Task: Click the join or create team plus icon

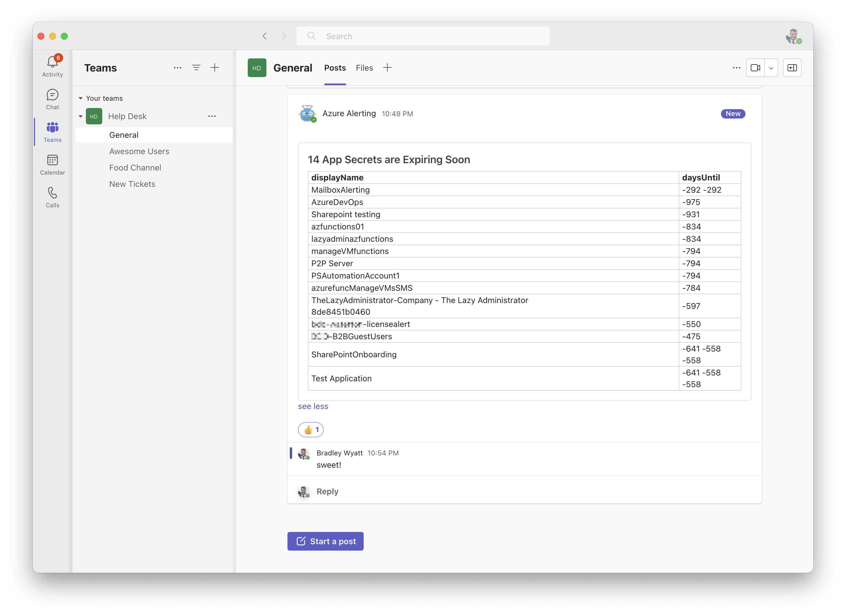Action: pyautogui.click(x=215, y=67)
